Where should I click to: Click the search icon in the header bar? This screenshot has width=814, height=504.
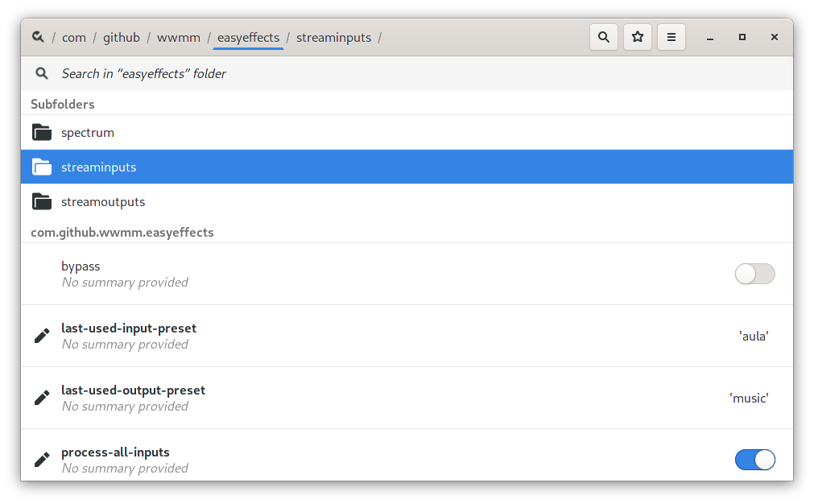coord(604,36)
